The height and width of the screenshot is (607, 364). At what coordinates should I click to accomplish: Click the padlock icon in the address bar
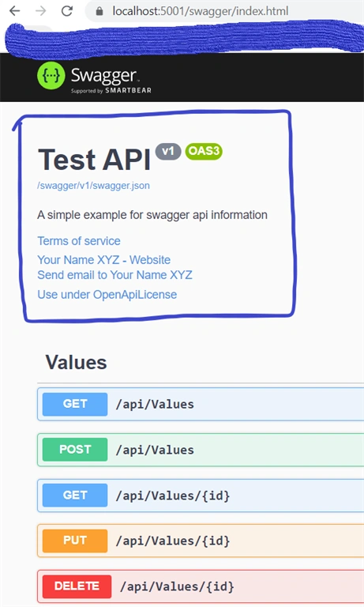(x=99, y=11)
